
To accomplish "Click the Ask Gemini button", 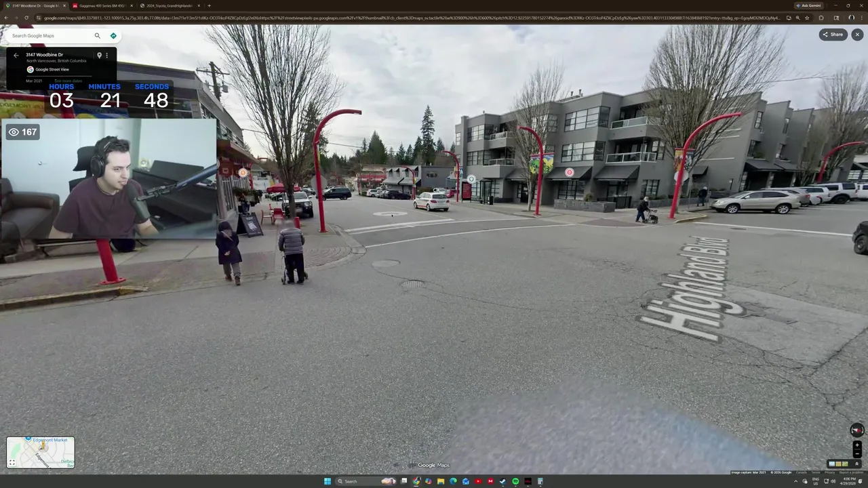I will pyautogui.click(x=809, y=5).
